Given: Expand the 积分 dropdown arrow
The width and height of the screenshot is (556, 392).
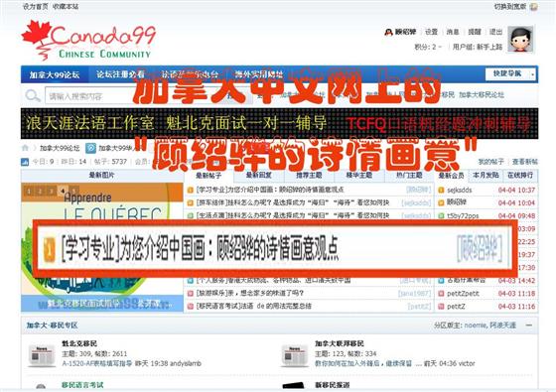Looking at the screenshot, I should coord(440,47).
